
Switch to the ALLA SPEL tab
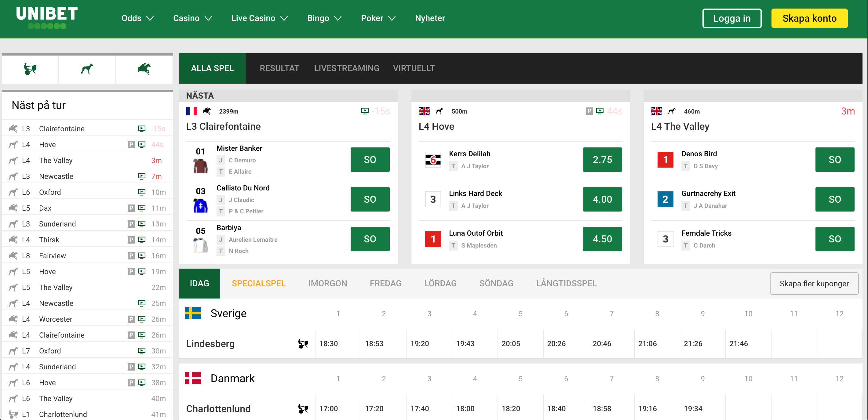click(212, 68)
